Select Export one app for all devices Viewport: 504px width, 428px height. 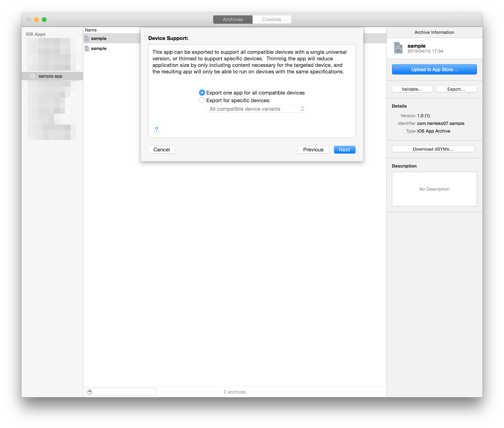click(202, 93)
